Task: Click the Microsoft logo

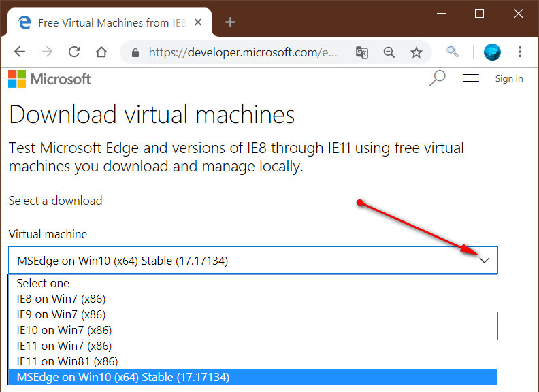Action: click(50, 79)
